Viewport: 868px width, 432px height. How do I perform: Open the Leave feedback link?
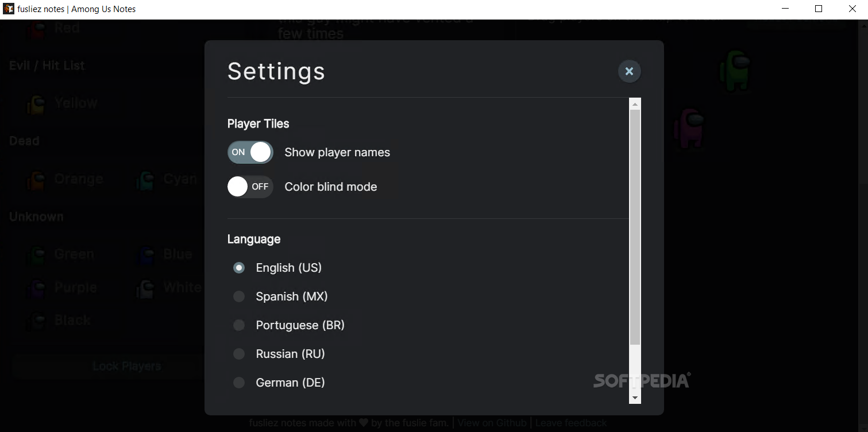pyautogui.click(x=571, y=423)
